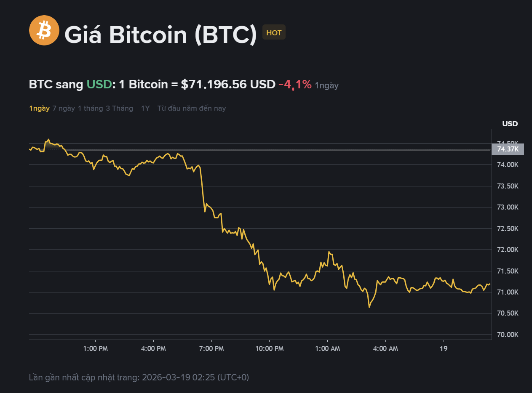Select the 1ngày time range tab
This screenshot has width=532, height=393.
(x=39, y=108)
